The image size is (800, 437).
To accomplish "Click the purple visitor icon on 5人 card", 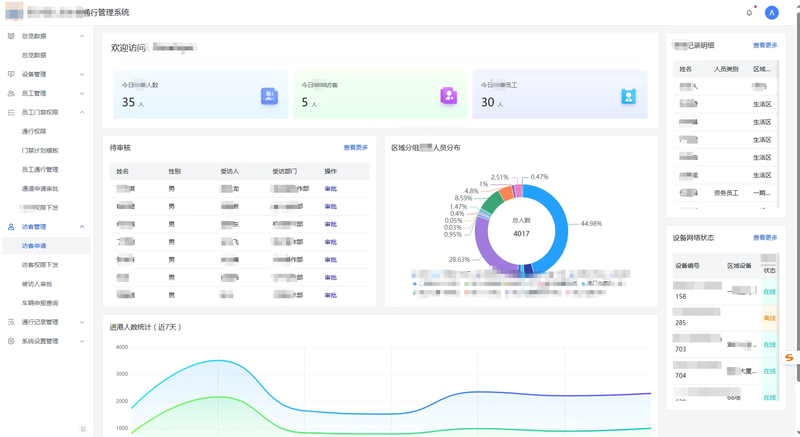I will [448, 96].
